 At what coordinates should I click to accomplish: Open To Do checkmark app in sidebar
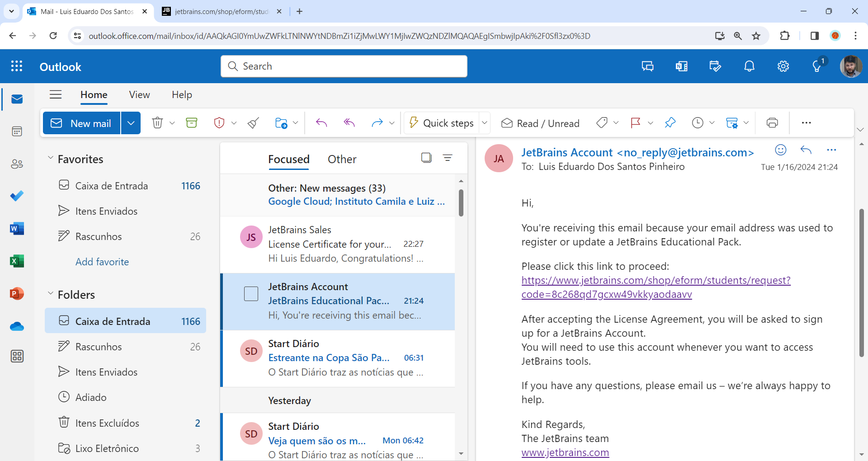click(x=17, y=196)
